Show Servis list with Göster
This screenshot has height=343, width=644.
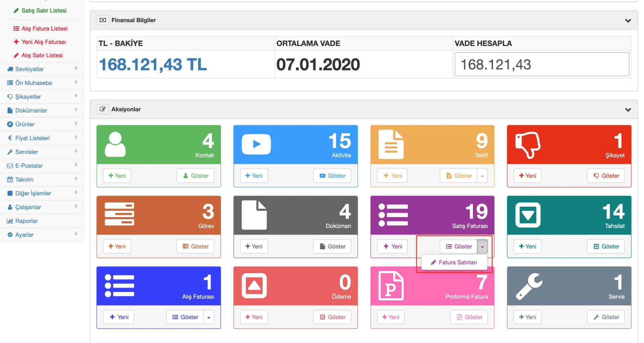pyautogui.click(x=606, y=317)
